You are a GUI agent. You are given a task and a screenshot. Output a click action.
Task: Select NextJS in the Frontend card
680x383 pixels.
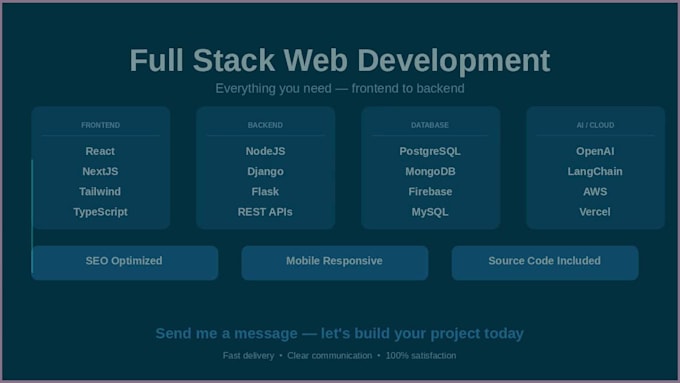coord(100,171)
